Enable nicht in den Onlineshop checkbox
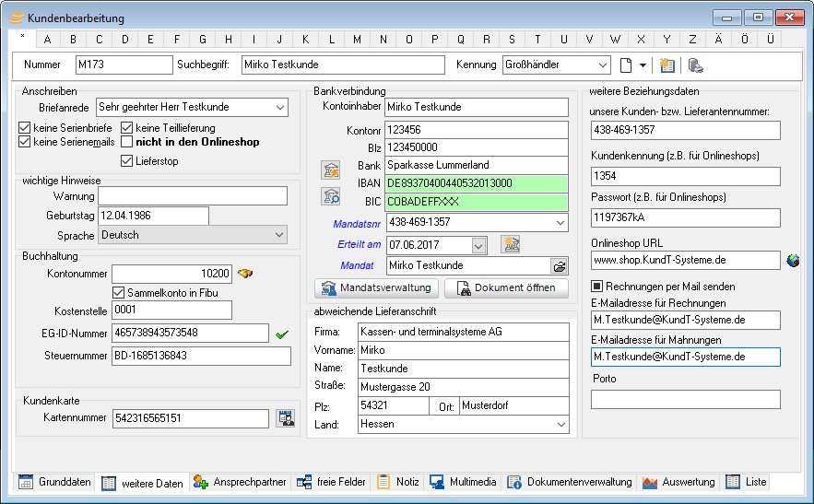This screenshot has width=814, height=504. pyautogui.click(x=126, y=142)
